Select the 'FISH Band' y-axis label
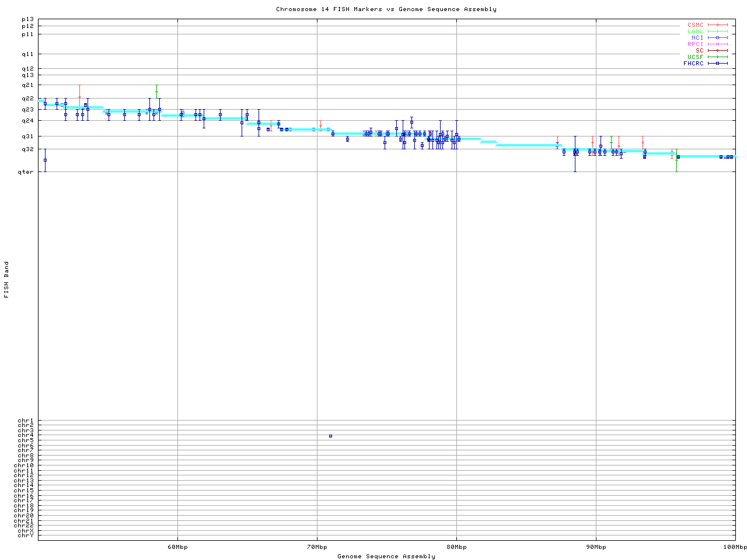This screenshot has width=747, height=560. 7,279
